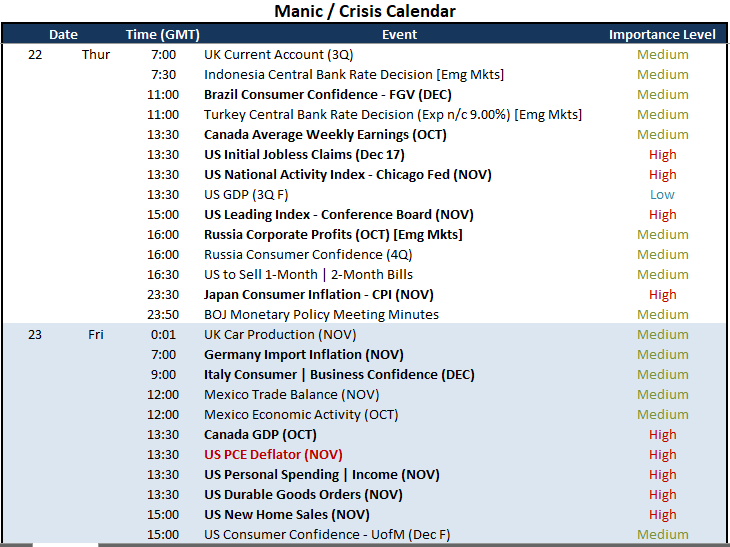Screen dimensions: 730x547
Task: Select Japan Consumer Inflation - CPI event
Action: pyautogui.click(x=318, y=295)
